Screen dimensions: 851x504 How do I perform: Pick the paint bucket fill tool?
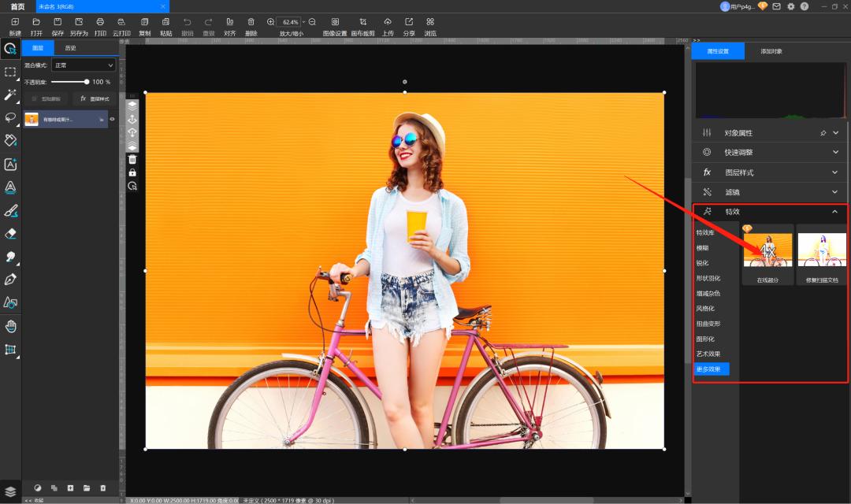[10, 140]
